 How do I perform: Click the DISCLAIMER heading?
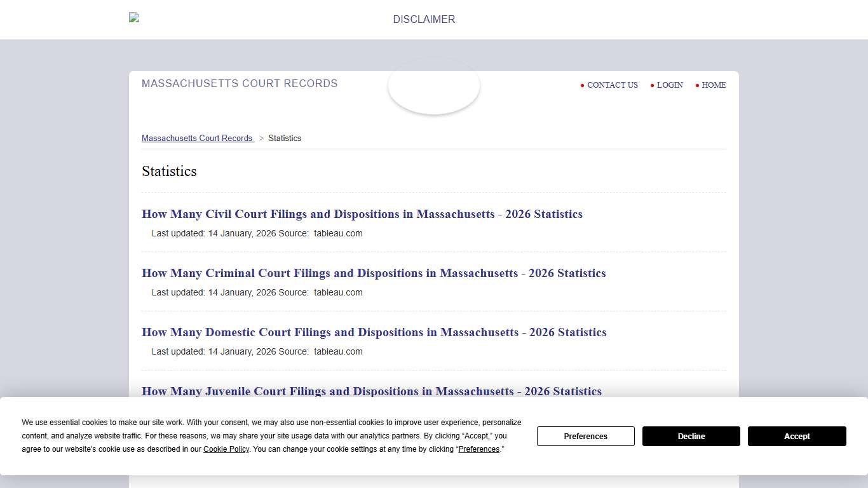click(x=423, y=19)
